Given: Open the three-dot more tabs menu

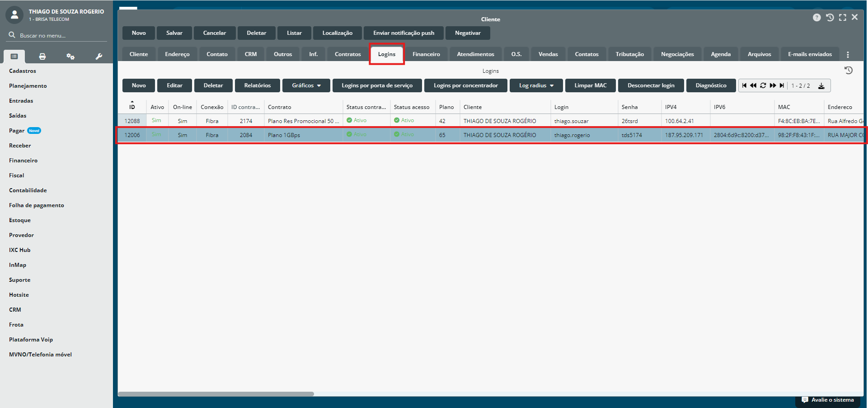Looking at the screenshot, I should tap(848, 55).
